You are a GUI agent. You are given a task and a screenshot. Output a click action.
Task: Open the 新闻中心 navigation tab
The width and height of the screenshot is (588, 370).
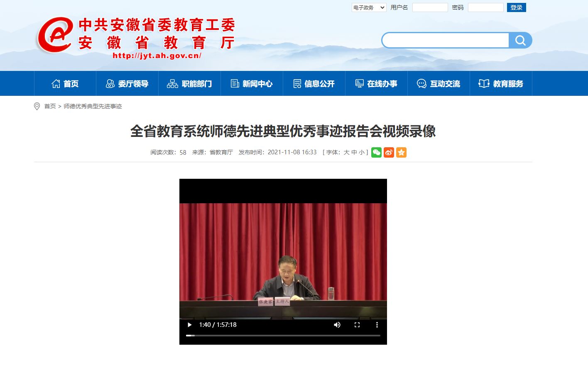pyautogui.click(x=252, y=84)
